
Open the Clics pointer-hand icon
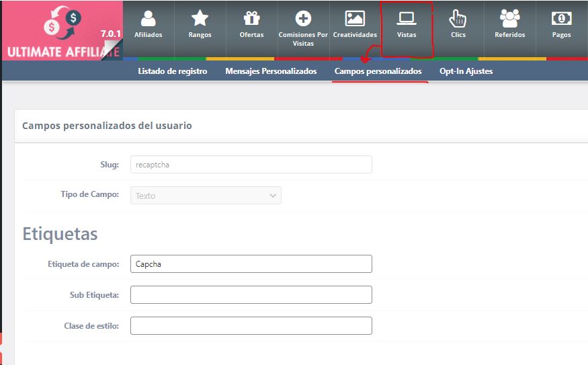[458, 19]
